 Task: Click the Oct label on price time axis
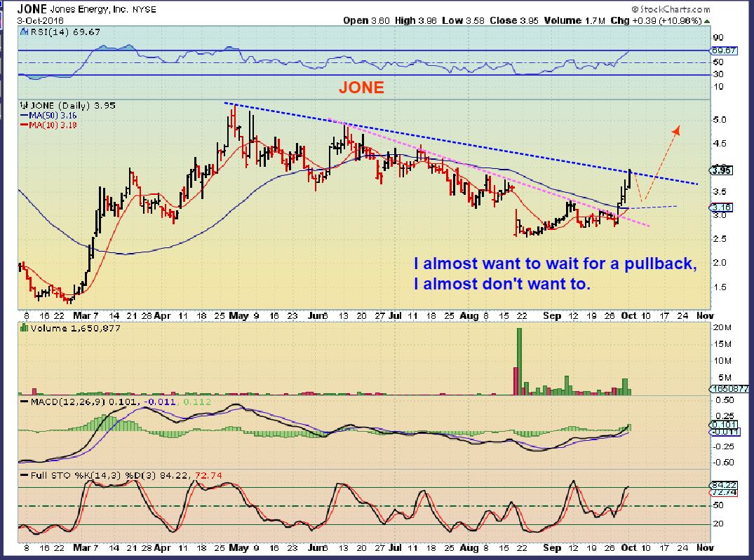629,316
